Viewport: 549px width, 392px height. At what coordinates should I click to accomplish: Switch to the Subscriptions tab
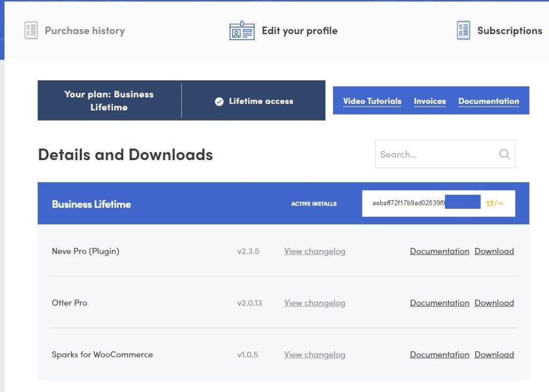(509, 31)
